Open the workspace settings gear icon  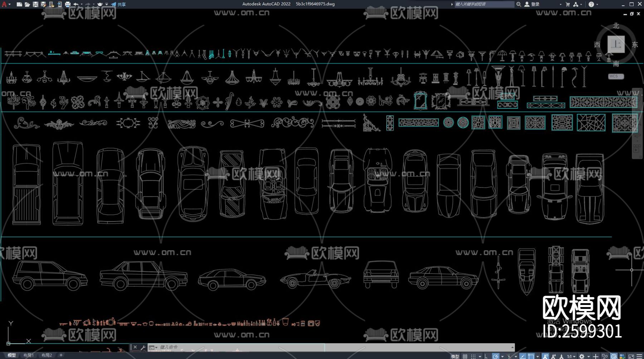582,356
